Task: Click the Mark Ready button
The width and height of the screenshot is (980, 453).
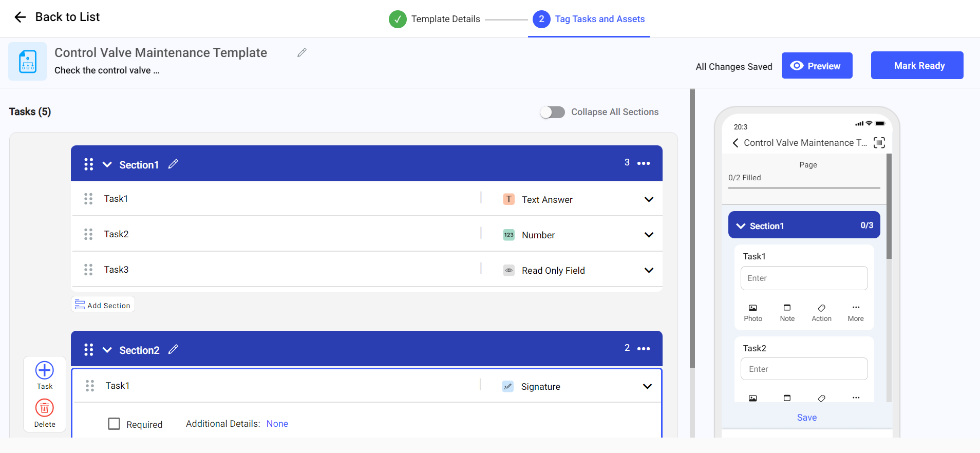Action: pos(917,65)
